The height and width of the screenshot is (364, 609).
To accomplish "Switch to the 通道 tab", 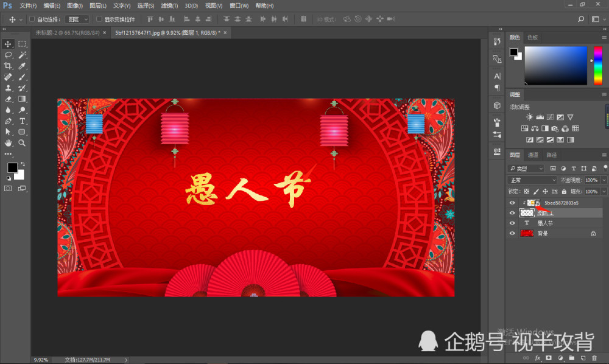I will pyautogui.click(x=533, y=155).
